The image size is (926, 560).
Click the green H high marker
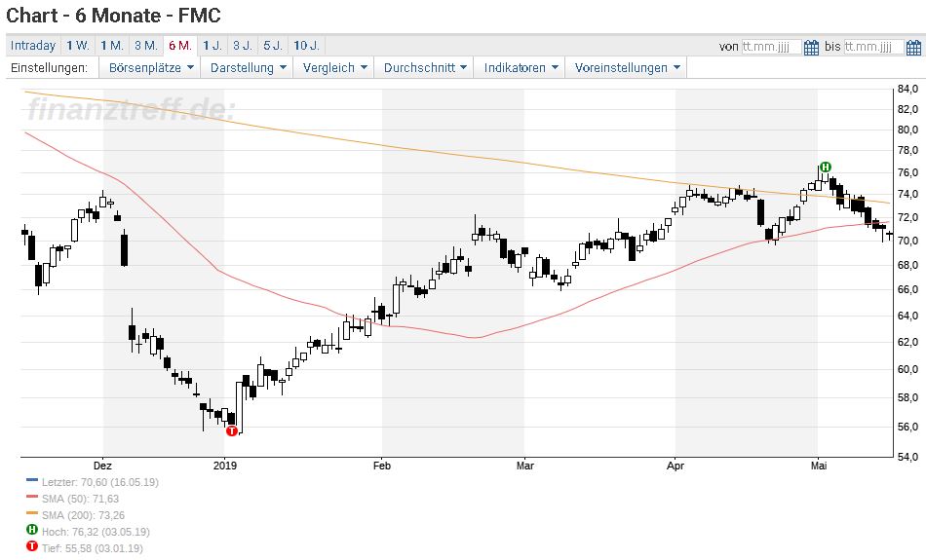(825, 167)
